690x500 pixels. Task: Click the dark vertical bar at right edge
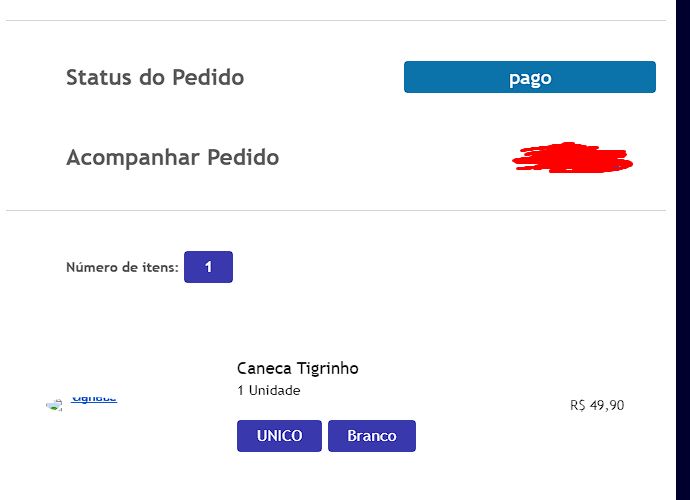(683, 250)
